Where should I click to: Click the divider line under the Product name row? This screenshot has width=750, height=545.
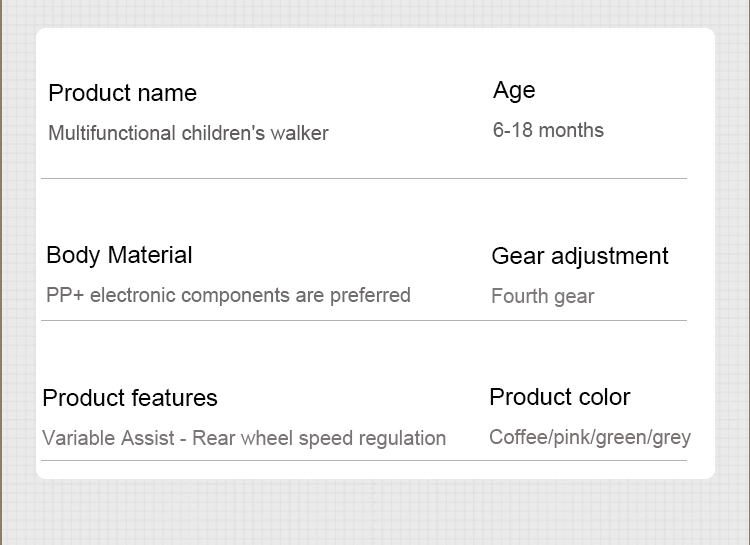[x=364, y=178]
